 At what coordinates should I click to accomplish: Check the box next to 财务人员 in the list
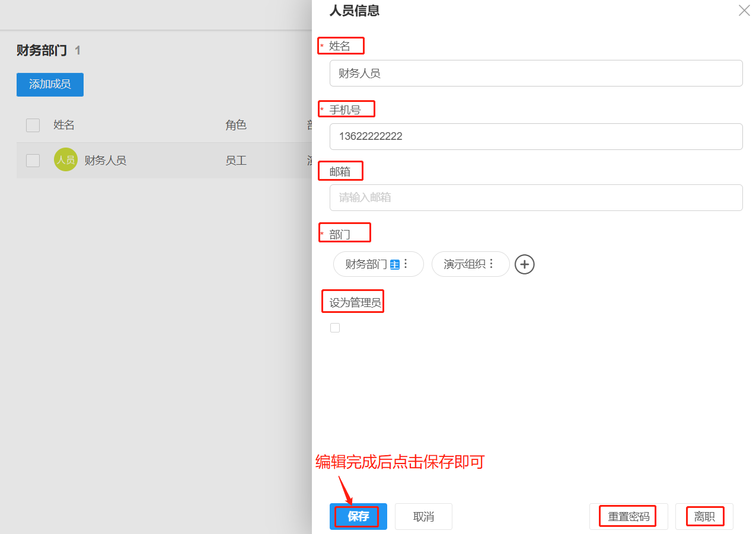pos(33,159)
